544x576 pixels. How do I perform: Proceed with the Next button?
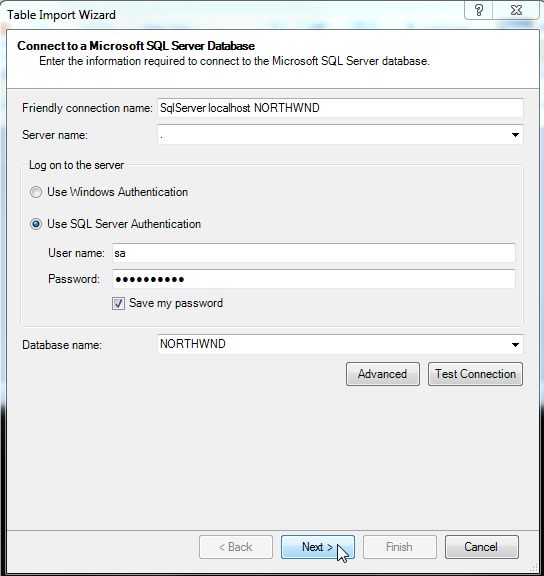point(318,547)
